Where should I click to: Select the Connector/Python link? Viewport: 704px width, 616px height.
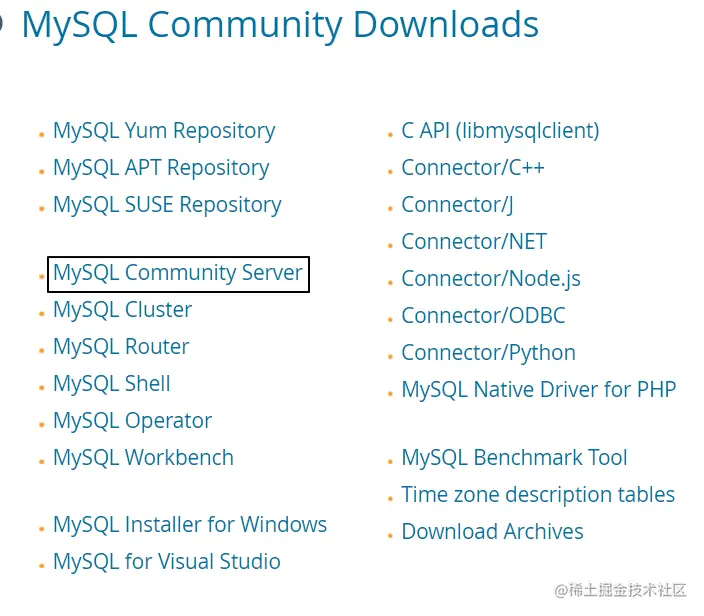(x=488, y=353)
